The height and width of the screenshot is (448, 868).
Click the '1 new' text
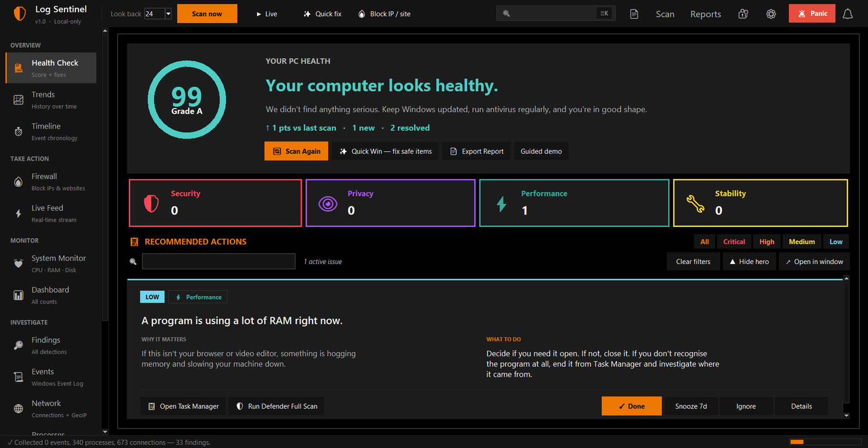[363, 128]
